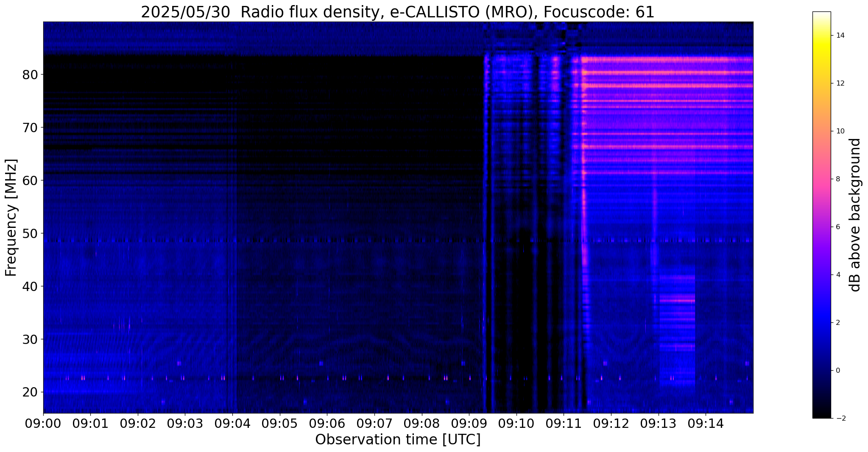The height and width of the screenshot is (452, 868).
Task: Click the 30 MHz frequency tick label
Action: [30, 339]
